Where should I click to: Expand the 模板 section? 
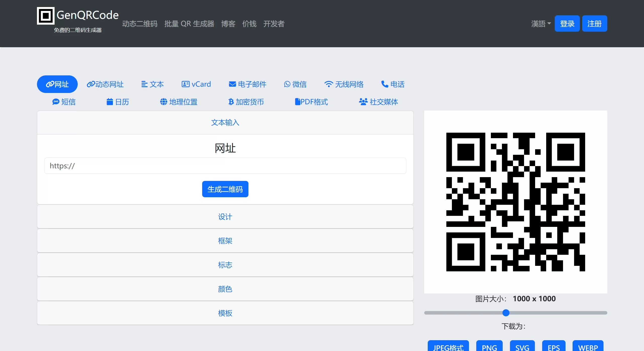(x=225, y=313)
